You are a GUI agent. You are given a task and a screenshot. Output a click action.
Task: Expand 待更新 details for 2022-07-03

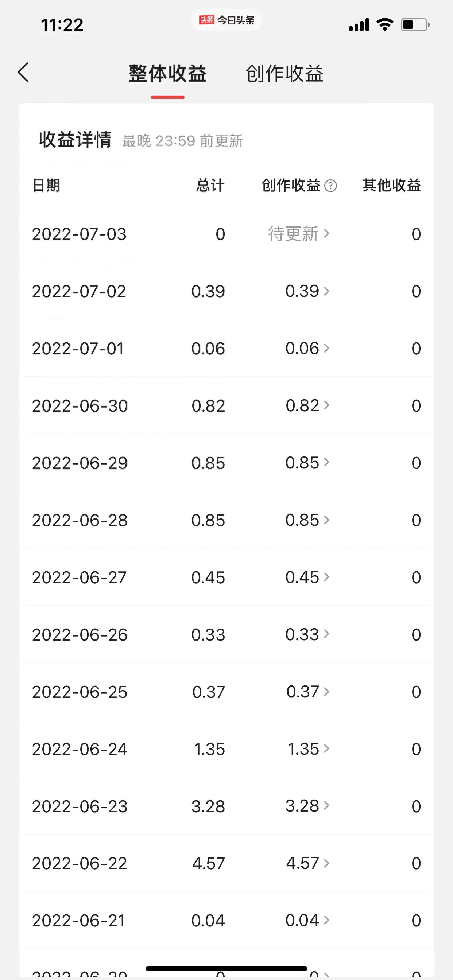pos(298,234)
